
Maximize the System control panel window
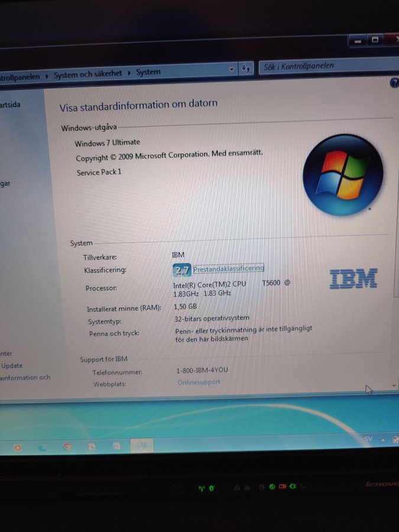pyautogui.click(x=374, y=41)
